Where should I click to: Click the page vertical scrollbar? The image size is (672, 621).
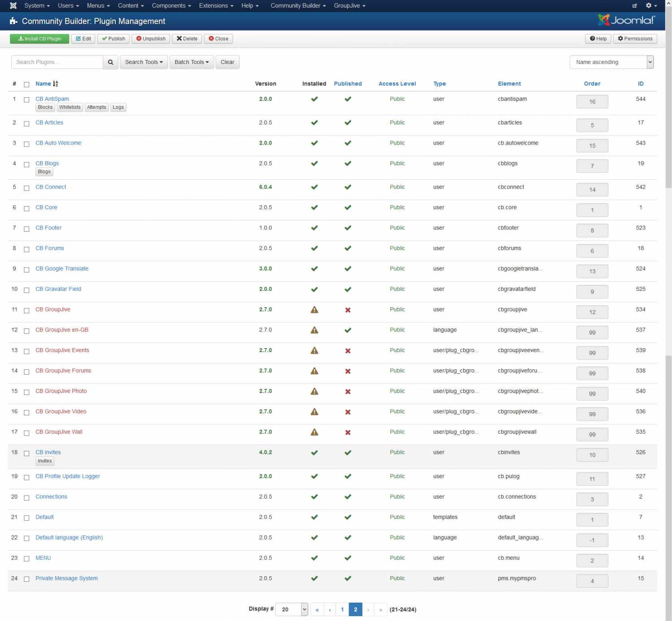[668, 310]
